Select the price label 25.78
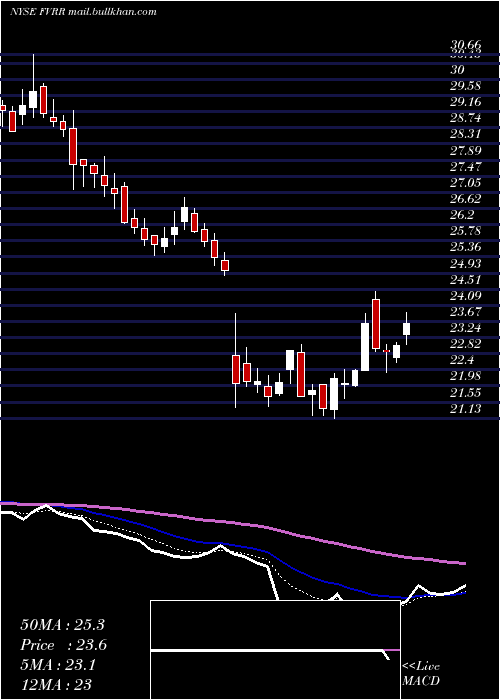 (x=466, y=231)
